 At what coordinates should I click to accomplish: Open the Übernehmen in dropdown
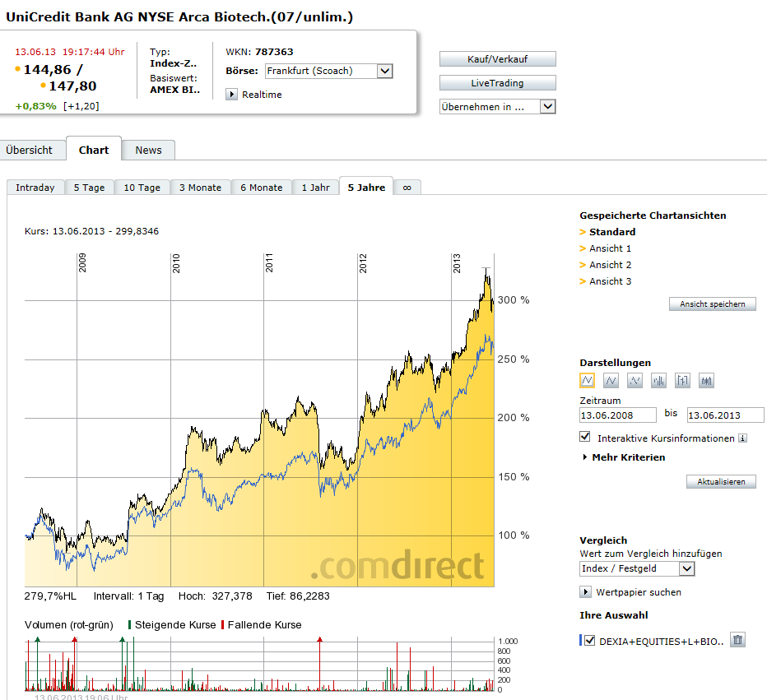tap(548, 107)
